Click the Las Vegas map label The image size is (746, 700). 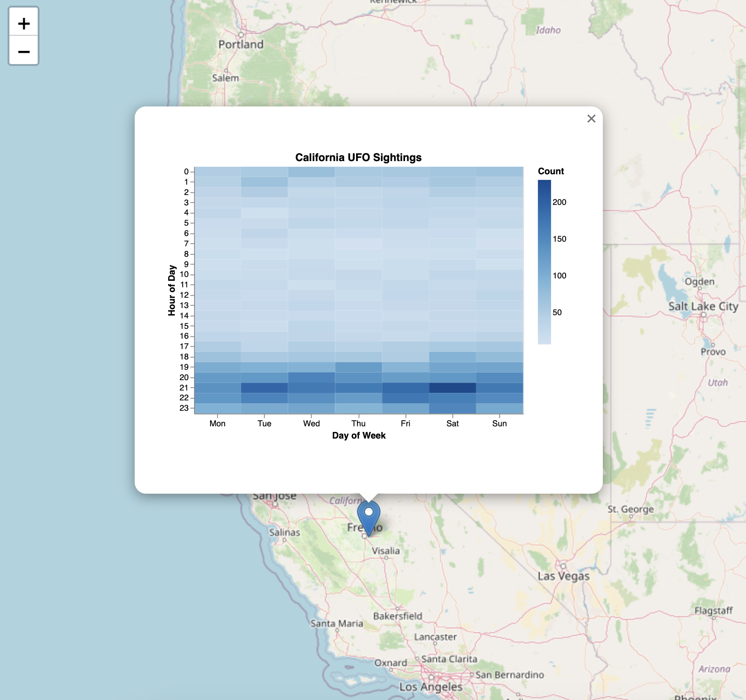click(x=563, y=576)
